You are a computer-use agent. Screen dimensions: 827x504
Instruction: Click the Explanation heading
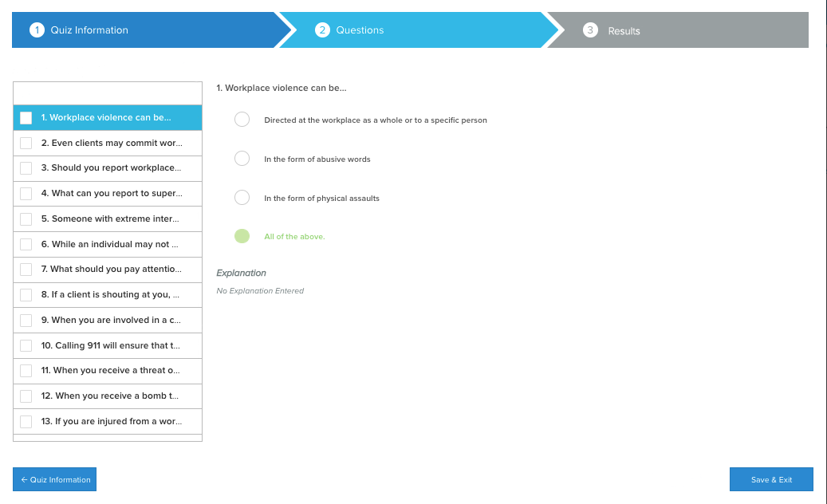241,273
